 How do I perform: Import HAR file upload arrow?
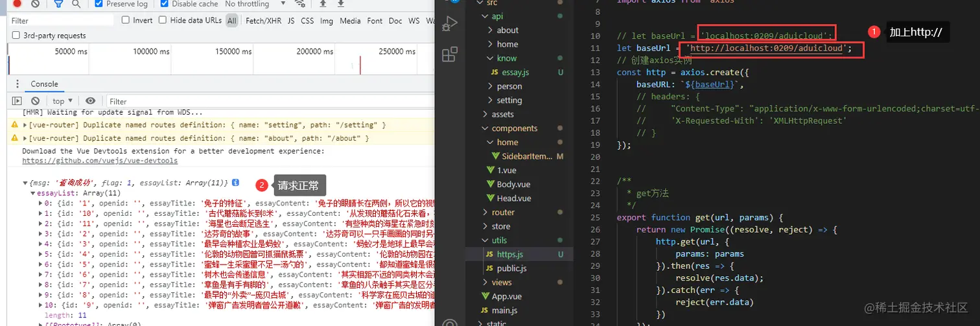[x=322, y=4]
